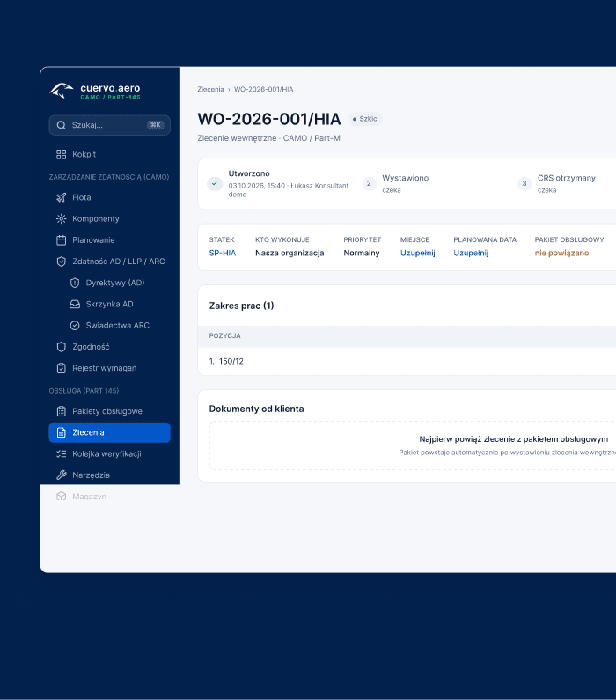Open the SP-HIA aircraft link
Viewport: 616px width, 700px height.
point(222,253)
